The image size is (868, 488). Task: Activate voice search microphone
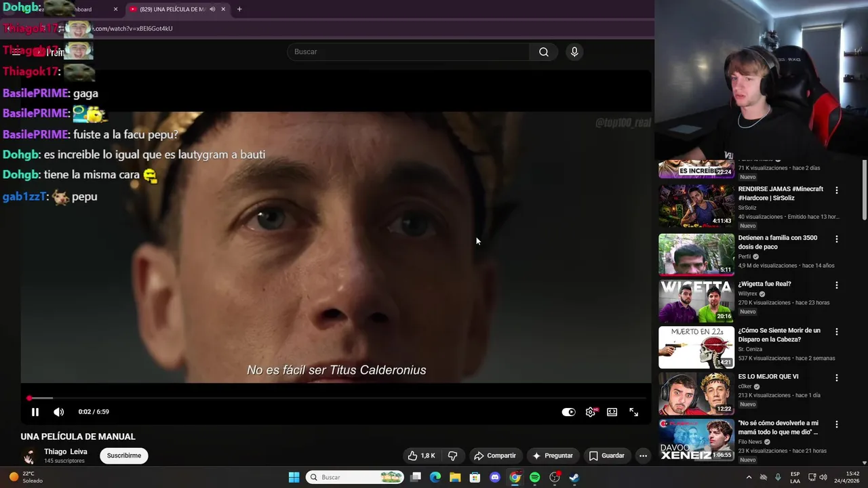[574, 52]
